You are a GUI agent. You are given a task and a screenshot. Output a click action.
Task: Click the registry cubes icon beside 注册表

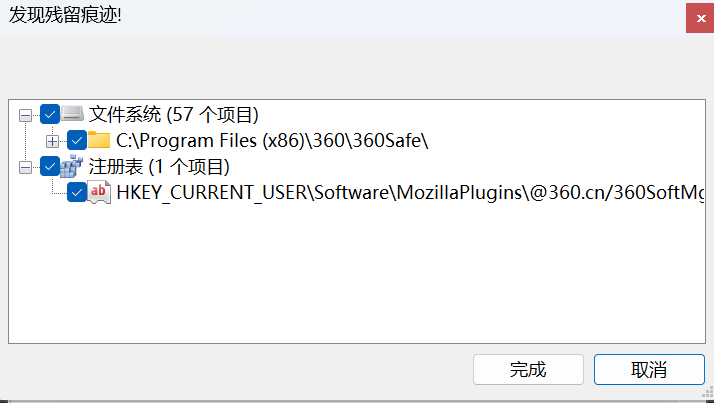point(73,166)
